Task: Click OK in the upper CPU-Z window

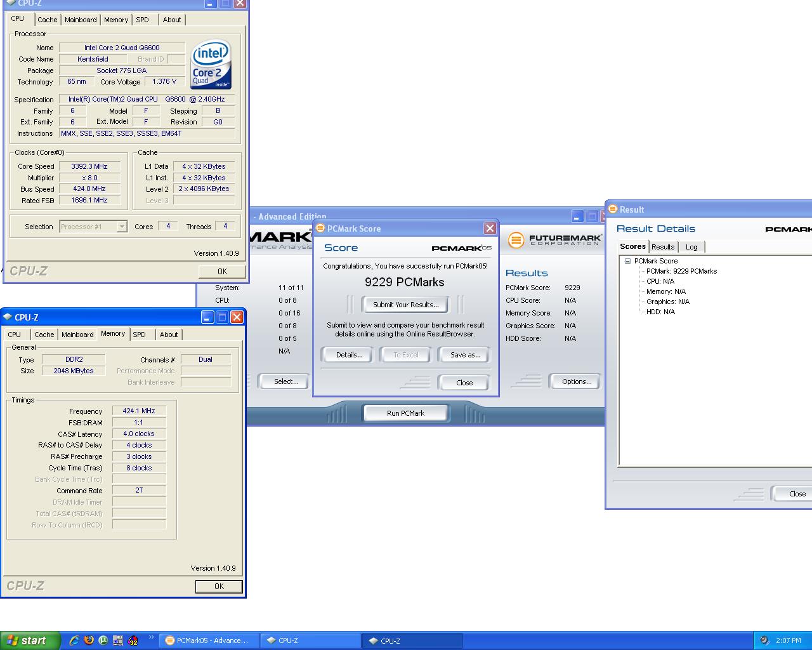Action: coord(222,271)
